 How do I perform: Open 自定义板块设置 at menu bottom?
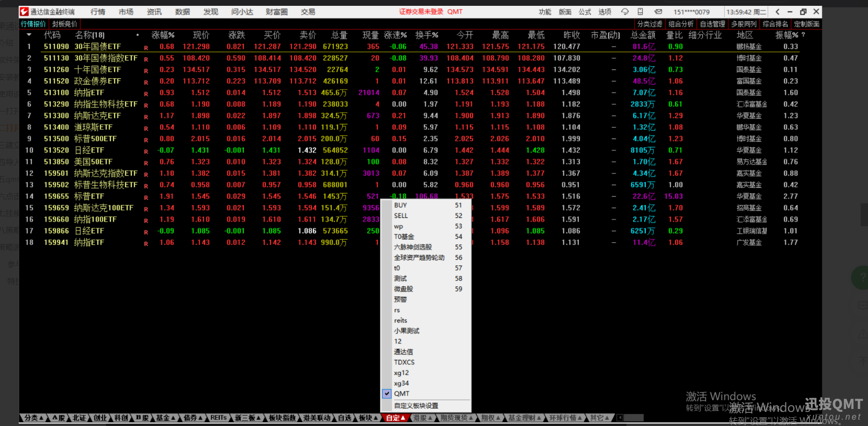[x=426, y=406]
